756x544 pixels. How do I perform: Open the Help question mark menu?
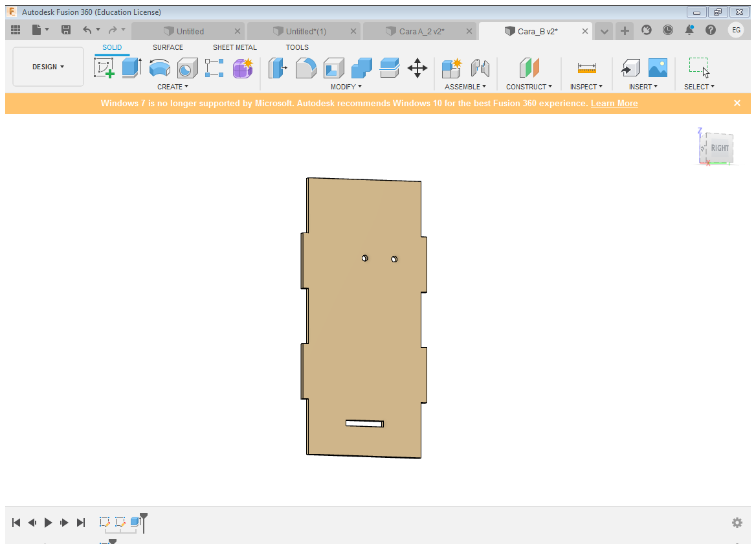tap(711, 30)
